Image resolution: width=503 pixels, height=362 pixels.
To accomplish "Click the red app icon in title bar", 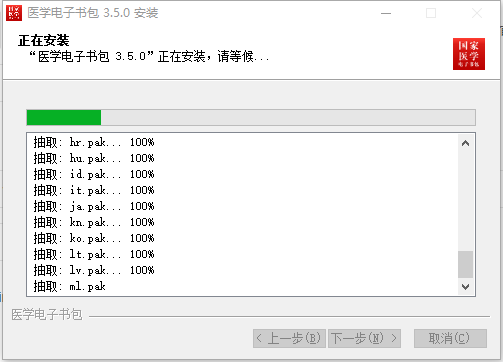I will pos(14,13).
